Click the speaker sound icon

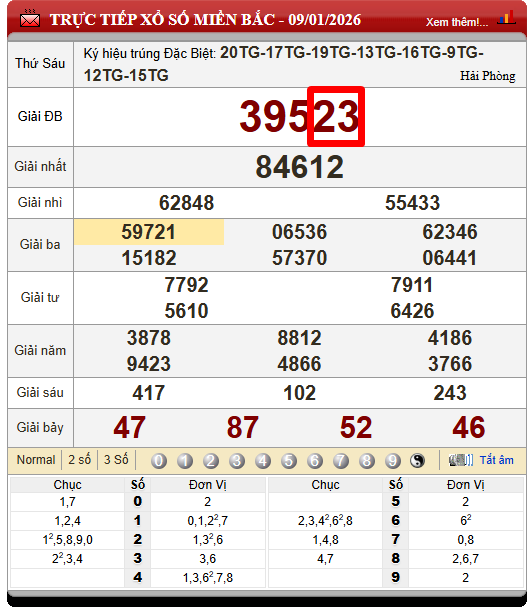point(461,460)
